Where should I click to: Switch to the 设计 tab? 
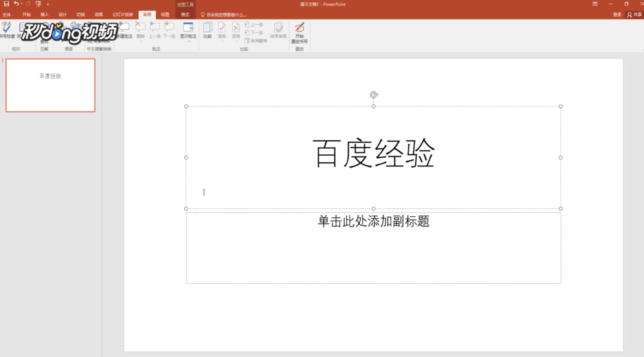62,14
